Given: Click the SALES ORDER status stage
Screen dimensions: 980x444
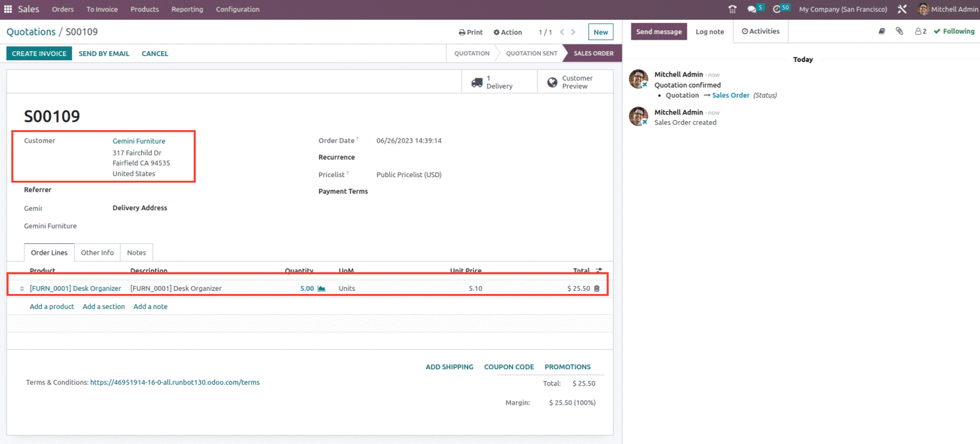Looking at the screenshot, I should pos(593,54).
